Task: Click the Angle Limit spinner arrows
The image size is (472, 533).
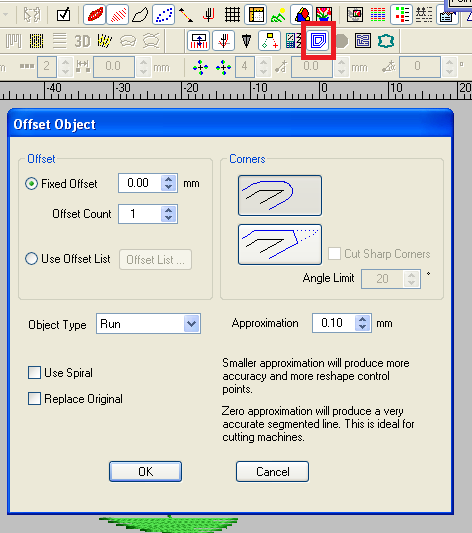Action: (412, 279)
